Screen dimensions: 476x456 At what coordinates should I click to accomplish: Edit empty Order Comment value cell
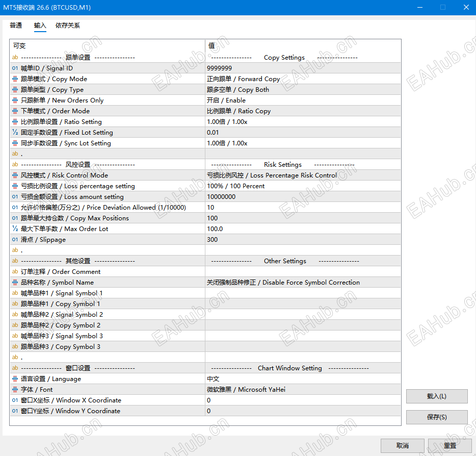pyautogui.click(x=303, y=271)
